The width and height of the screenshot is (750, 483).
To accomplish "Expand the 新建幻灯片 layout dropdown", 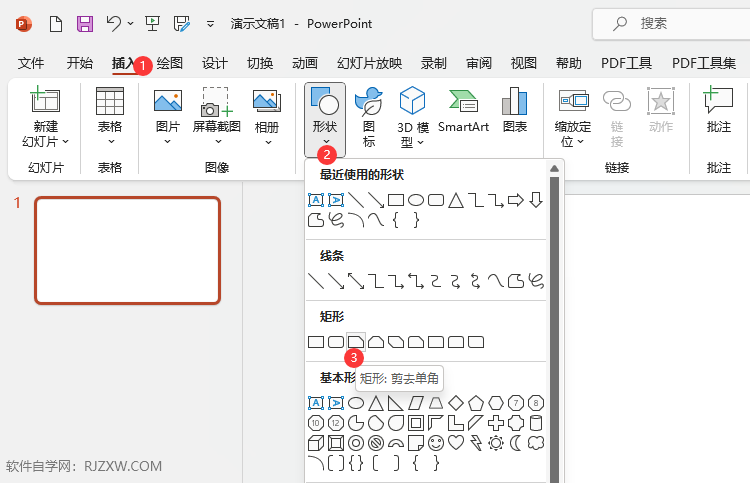I will [x=66, y=142].
